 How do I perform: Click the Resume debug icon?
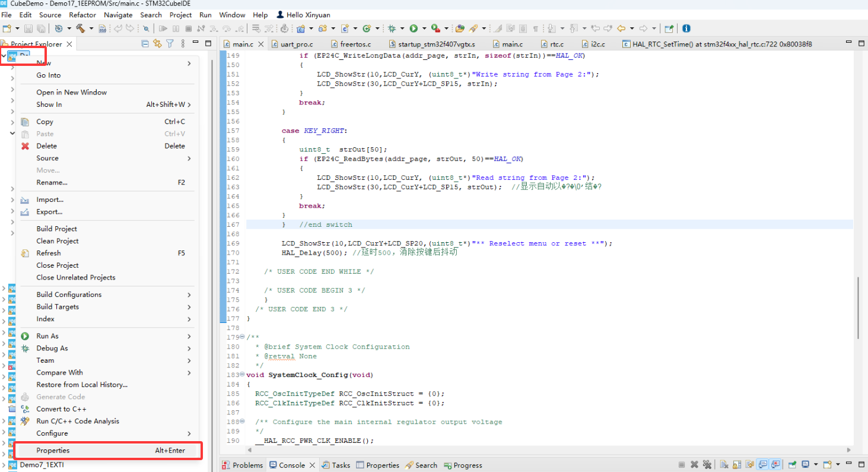coord(163,28)
